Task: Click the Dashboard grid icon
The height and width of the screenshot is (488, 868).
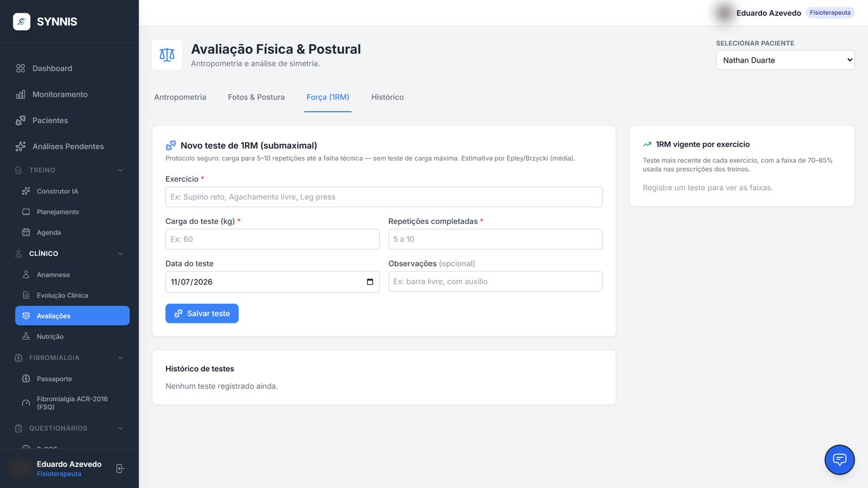Action: [x=20, y=68]
